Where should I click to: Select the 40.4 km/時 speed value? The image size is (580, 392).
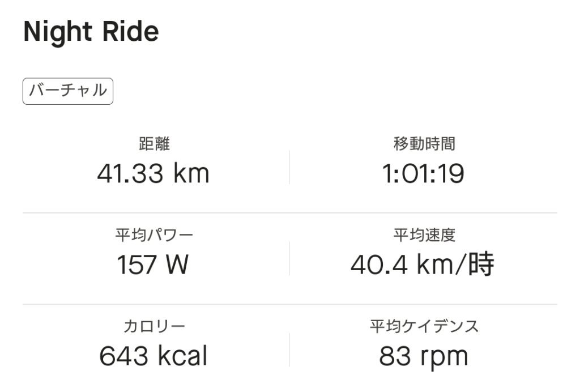(x=422, y=264)
